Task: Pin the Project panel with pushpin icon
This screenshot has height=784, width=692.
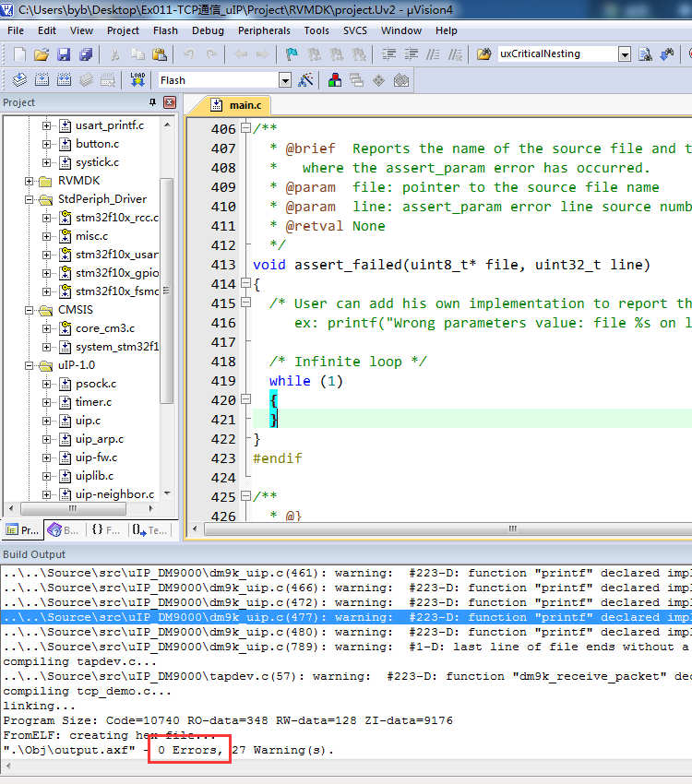Action: (153, 102)
